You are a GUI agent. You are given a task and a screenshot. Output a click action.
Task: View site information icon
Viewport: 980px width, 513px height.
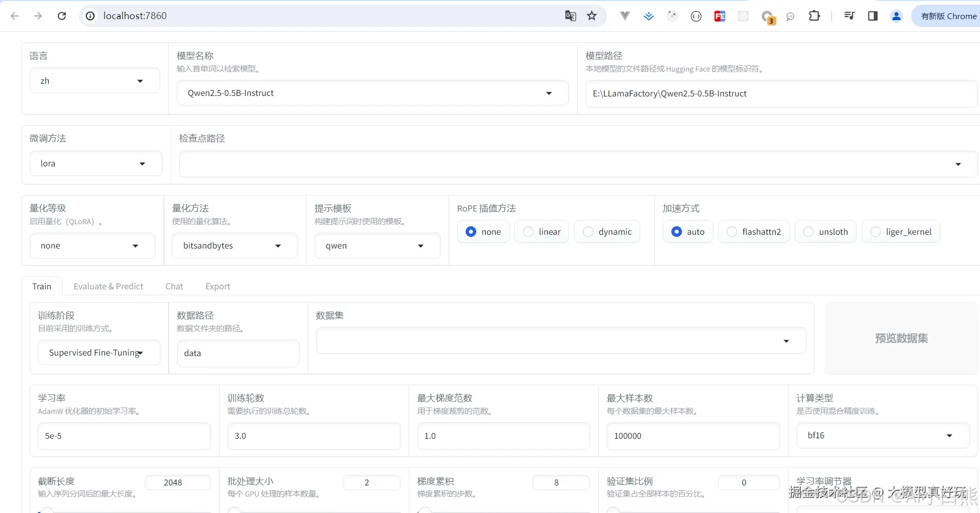[91, 16]
